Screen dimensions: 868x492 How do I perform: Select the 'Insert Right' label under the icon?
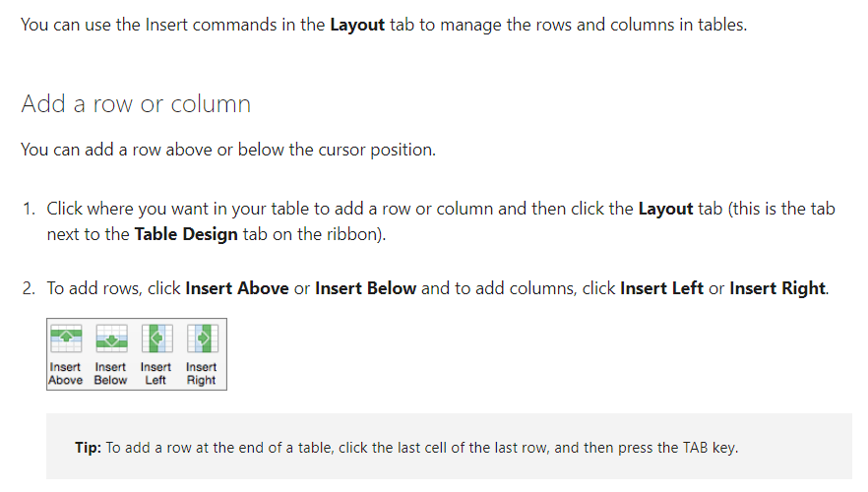tap(201, 374)
